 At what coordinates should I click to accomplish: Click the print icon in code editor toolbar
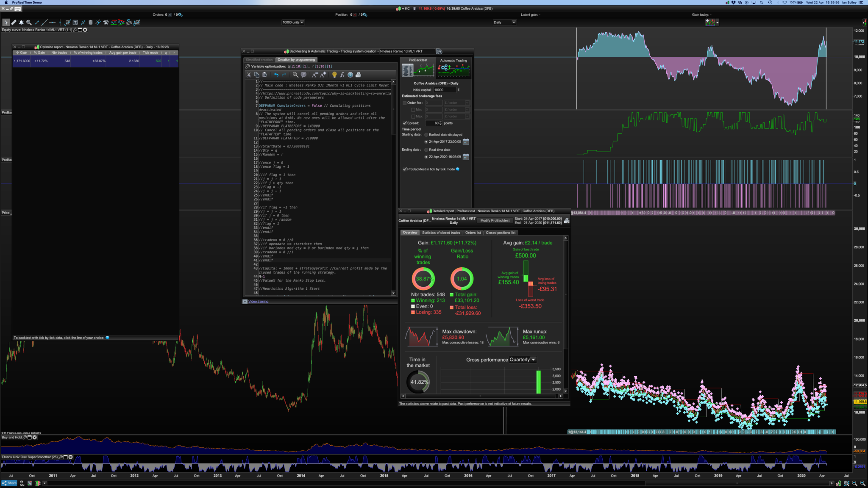click(358, 75)
